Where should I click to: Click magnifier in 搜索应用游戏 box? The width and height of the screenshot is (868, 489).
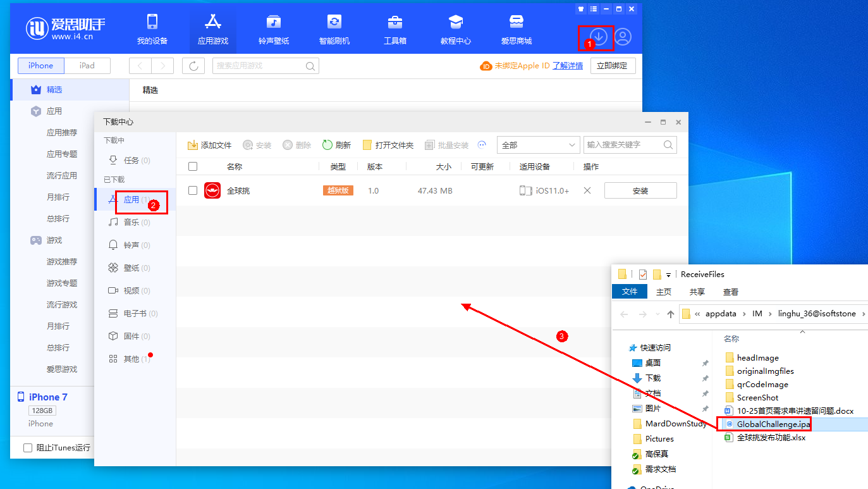pos(310,66)
